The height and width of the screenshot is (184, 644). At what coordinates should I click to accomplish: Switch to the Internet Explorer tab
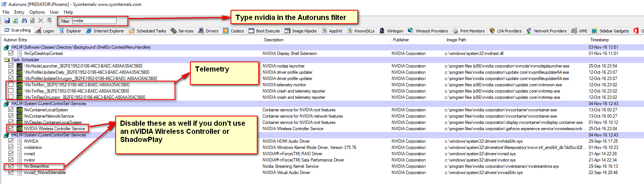coord(105,31)
